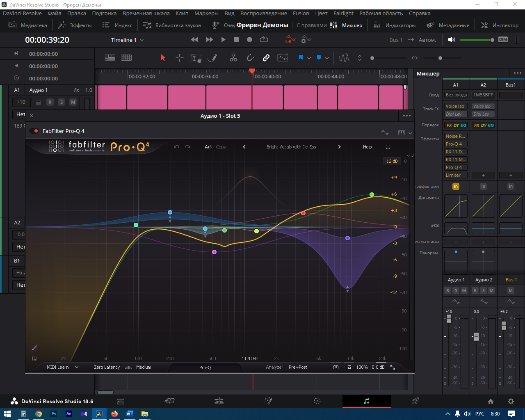Play the timeline
The width and height of the screenshot is (525, 420).
223,40
